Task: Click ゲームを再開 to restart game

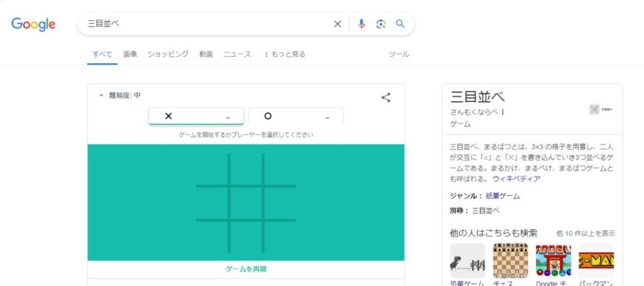Action: [246, 269]
